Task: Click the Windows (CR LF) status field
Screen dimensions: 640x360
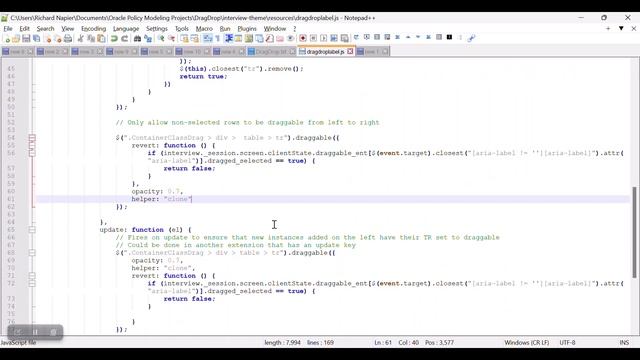Action: tap(527, 342)
